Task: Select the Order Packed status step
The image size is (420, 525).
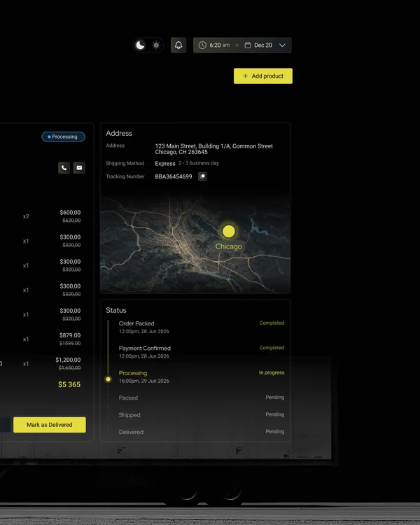Action: (x=202, y=327)
